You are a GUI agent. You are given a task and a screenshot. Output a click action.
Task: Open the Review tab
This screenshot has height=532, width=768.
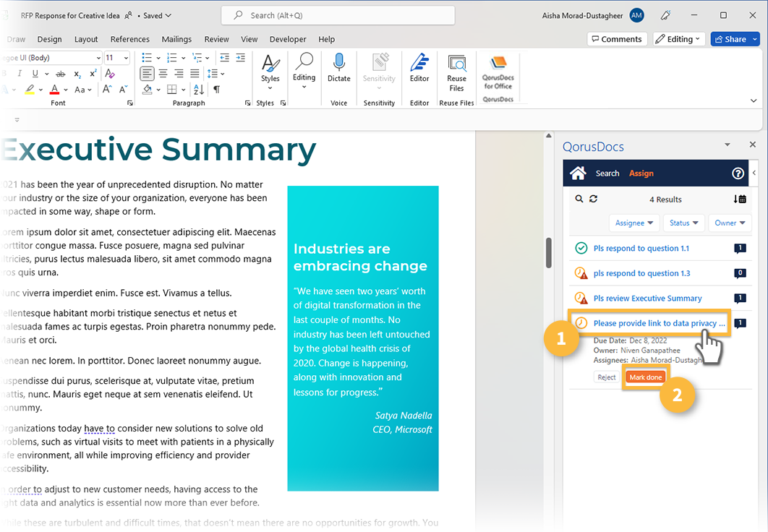click(216, 39)
